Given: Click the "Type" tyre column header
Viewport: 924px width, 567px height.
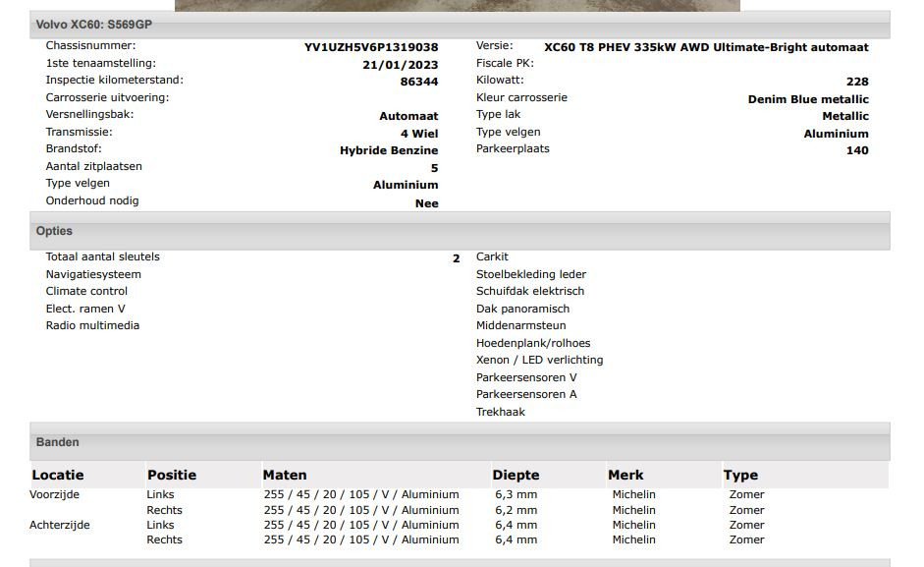Looking at the screenshot, I should click(x=740, y=475).
